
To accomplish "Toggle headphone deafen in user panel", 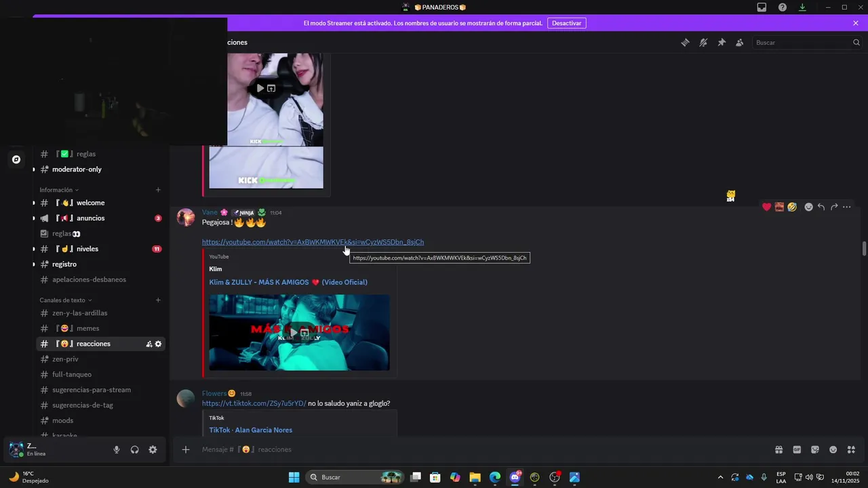I will pyautogui.click(x=135, y=449).
